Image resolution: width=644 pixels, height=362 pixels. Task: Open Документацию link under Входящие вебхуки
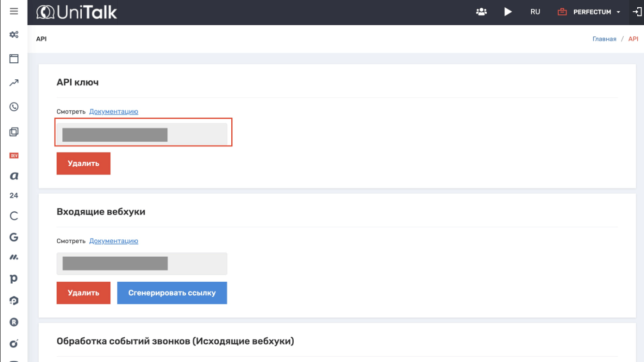114,241
